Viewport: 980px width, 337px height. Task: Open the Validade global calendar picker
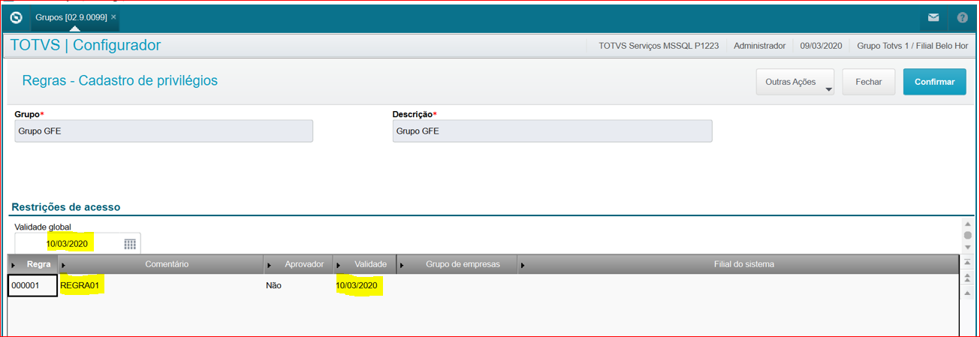(130, 244)
